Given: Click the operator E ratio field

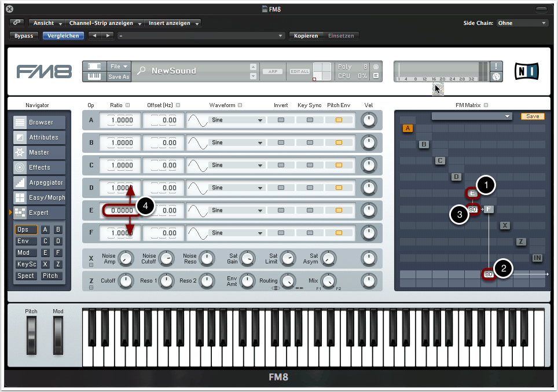Looking at the screenshot, I should click(x=121, y=210).
